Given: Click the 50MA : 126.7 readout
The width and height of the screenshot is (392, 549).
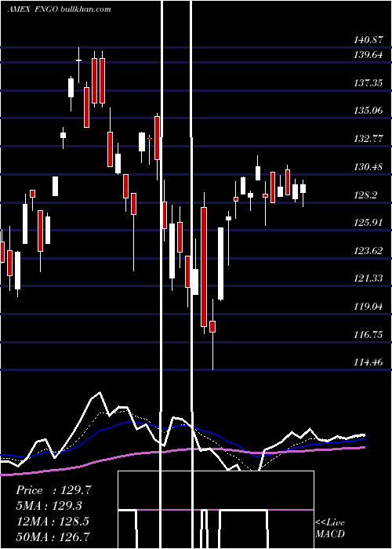Looking at the screenshot, I should [x=53, y=536].
